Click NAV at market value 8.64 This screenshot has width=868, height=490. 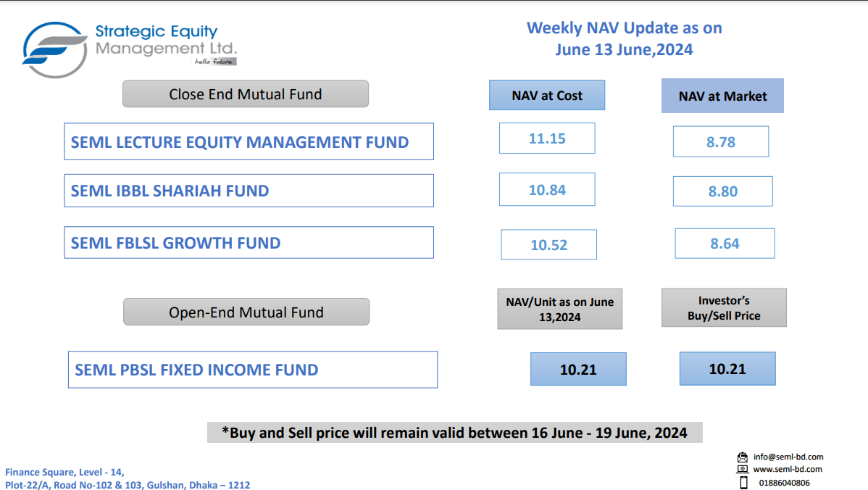click(725, 243)
